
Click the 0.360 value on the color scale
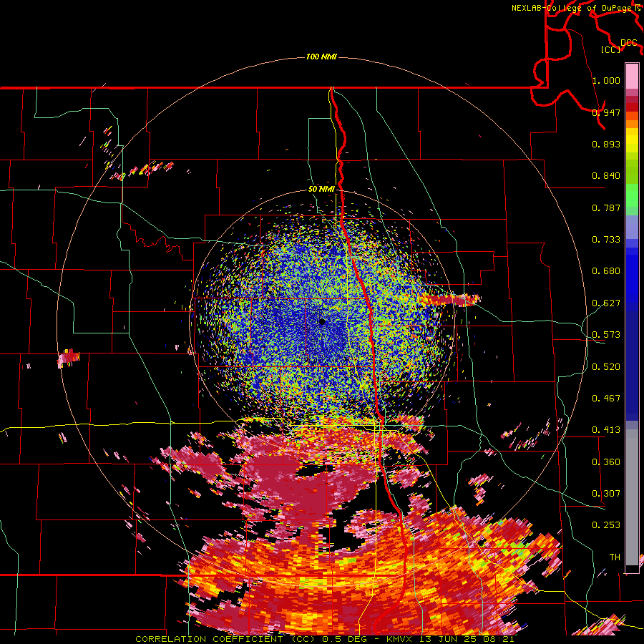606,462
